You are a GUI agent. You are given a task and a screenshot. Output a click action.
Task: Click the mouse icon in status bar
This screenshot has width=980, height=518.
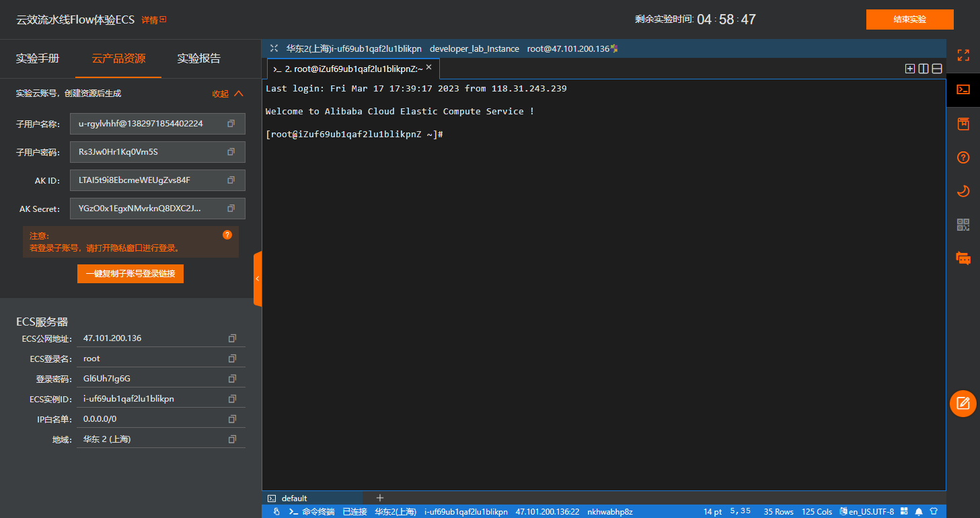(276, 512)
